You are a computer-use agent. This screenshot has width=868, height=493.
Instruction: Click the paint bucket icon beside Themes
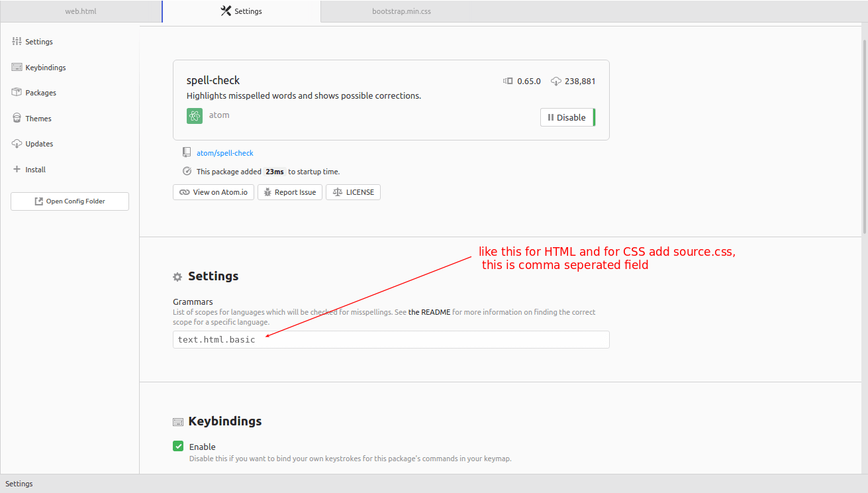[17, 118]
